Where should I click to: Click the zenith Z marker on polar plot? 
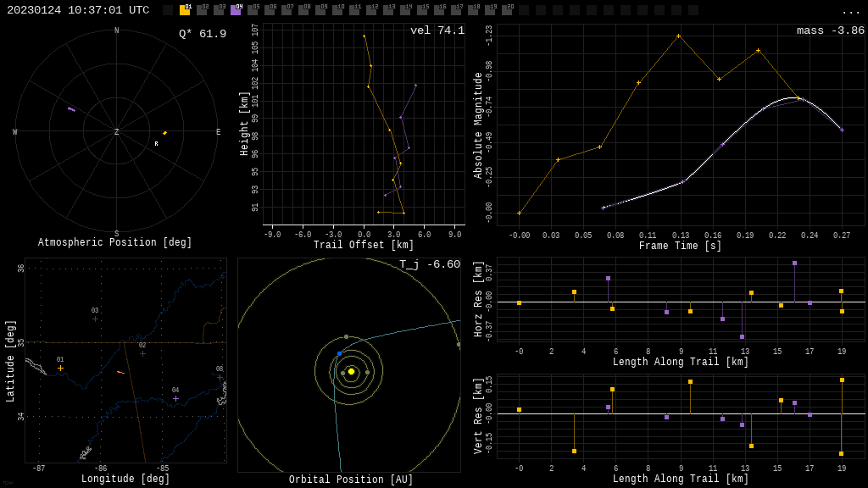pyautogui.click(x=116, y=131)
